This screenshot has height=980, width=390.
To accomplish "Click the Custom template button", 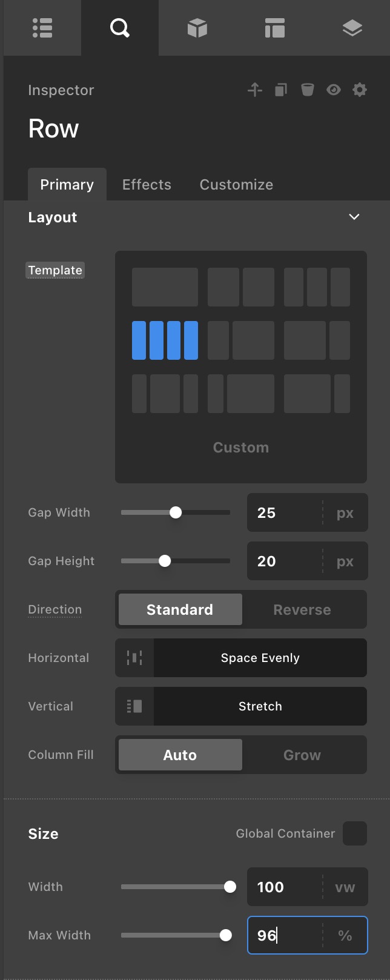I will (241, 448).
